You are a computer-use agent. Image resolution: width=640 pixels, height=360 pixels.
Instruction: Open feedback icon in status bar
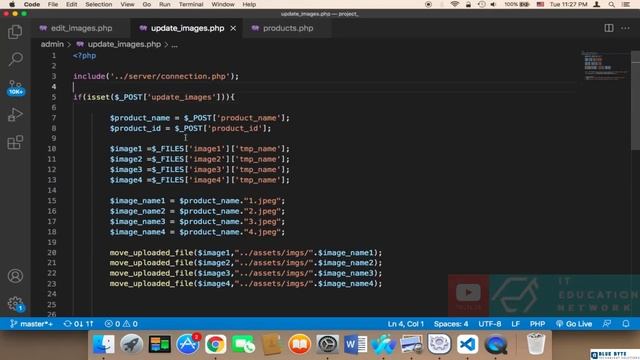[607, 324]
